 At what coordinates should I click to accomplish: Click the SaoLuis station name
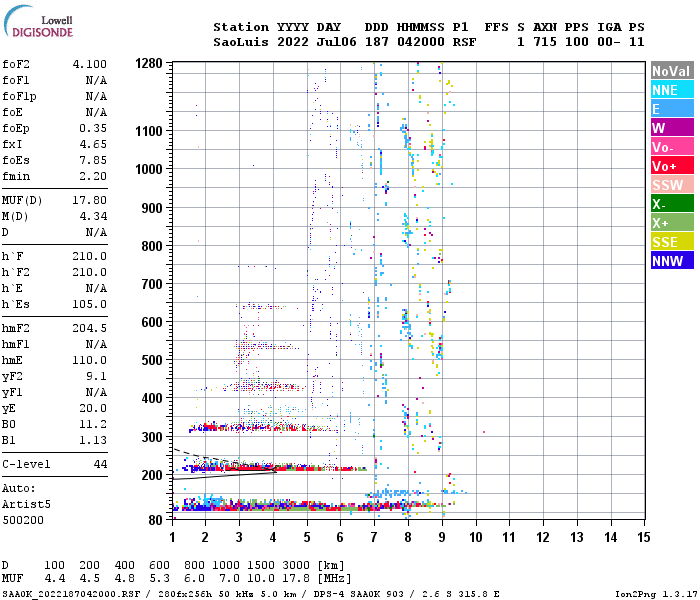coord(241,42)
